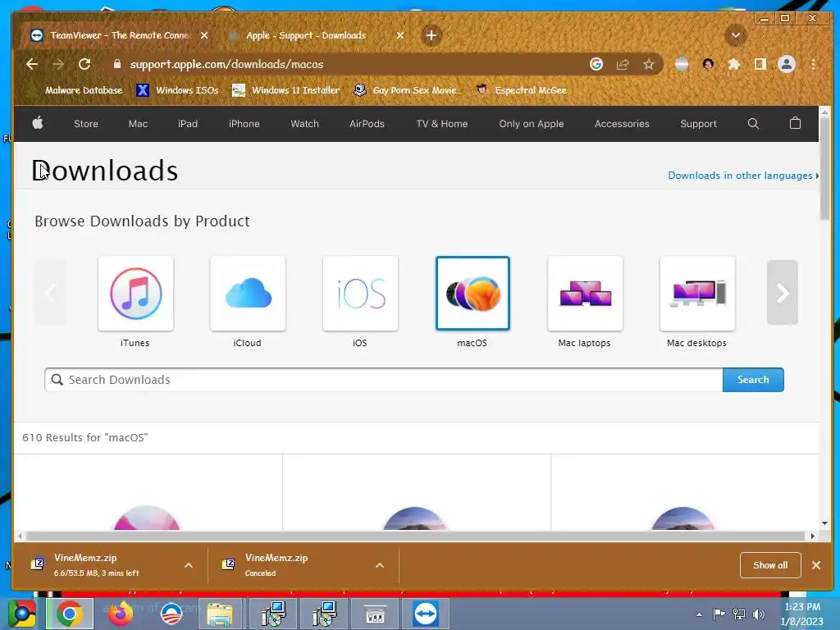Open the Extensions puzzle-piece menu

734,64
